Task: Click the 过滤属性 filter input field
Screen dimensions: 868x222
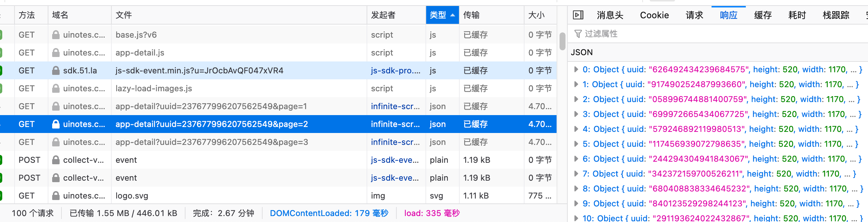Action: click(708, 34)
